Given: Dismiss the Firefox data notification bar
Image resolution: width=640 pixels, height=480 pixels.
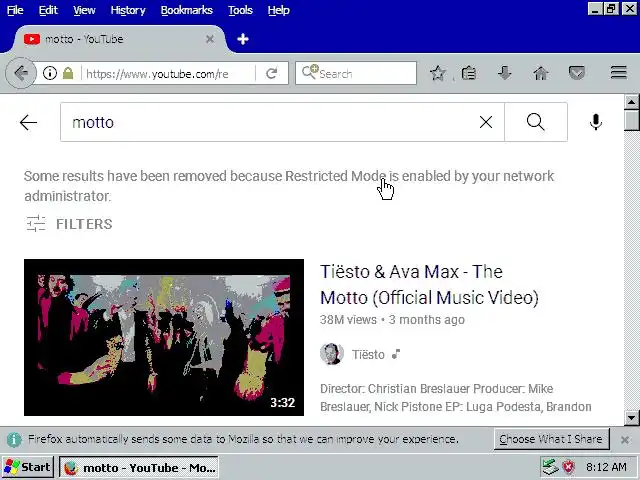Looking at the screenshot, I should (624, 440).
